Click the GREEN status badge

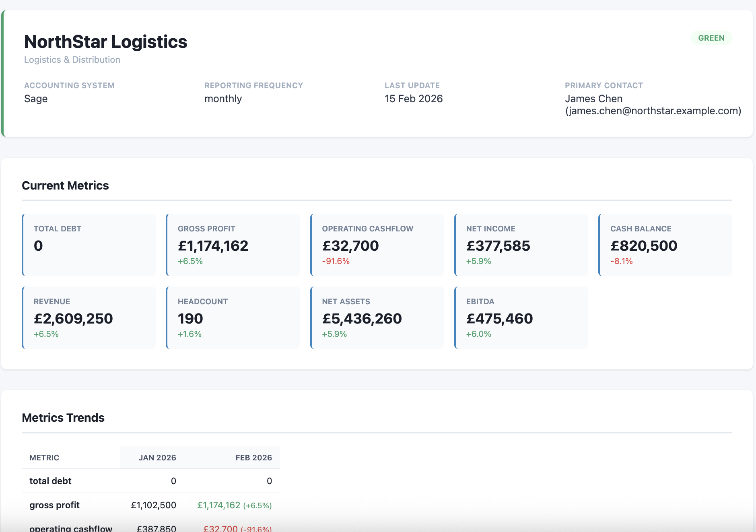711,38
